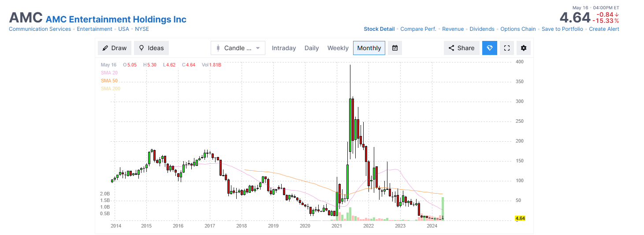Select the Monthly timeframe
Viewport: 644px width, 235px height.
pos(369,48)
